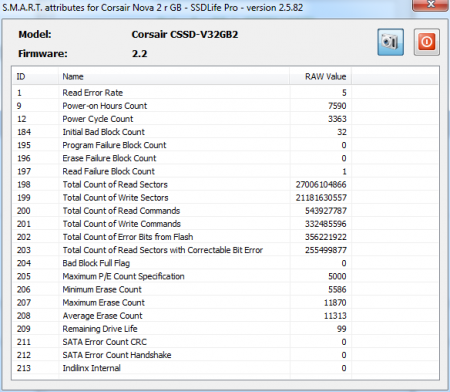
Task: Select the Read Error Rate row
Action: tap(225, 93)
